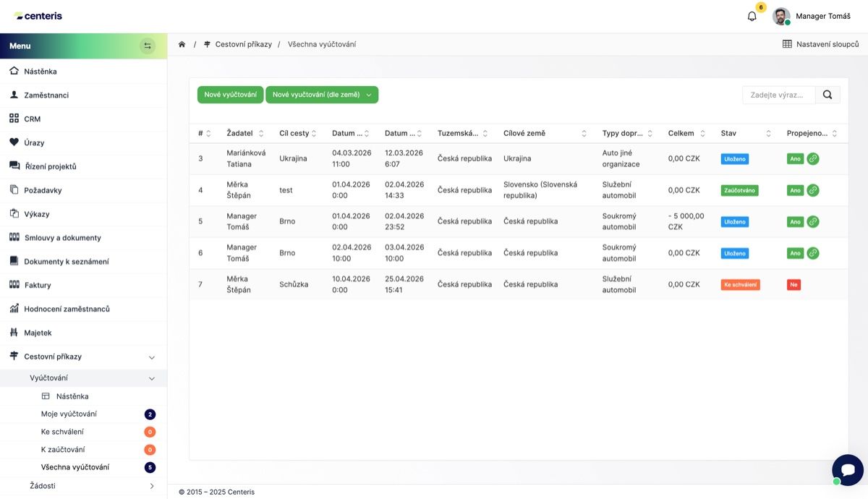Sort by Typy dopravy column
Image resolution: width=868 pixels, height=499 pixels.
[650, 133]
